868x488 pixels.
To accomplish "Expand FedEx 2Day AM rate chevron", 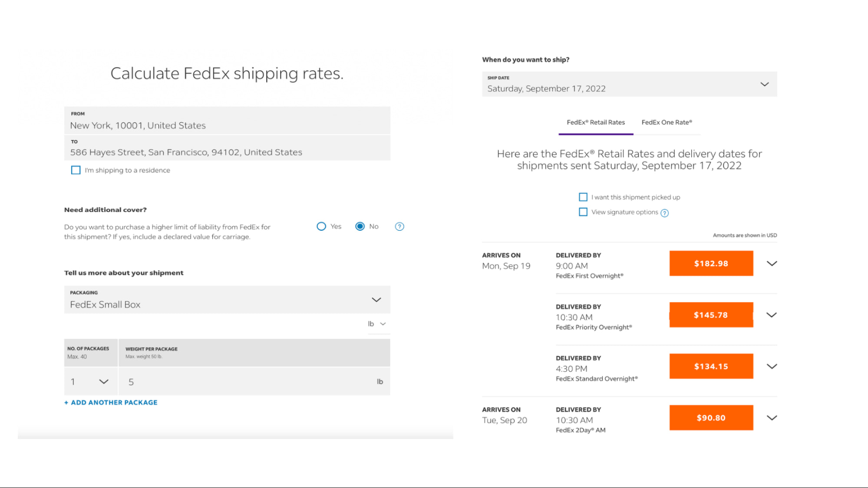I will coord(771,418).
